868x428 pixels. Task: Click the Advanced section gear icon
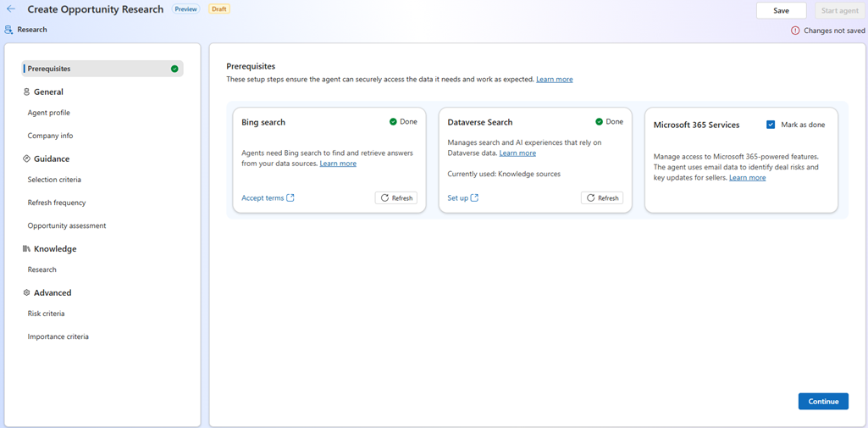[x=26, y=293]
